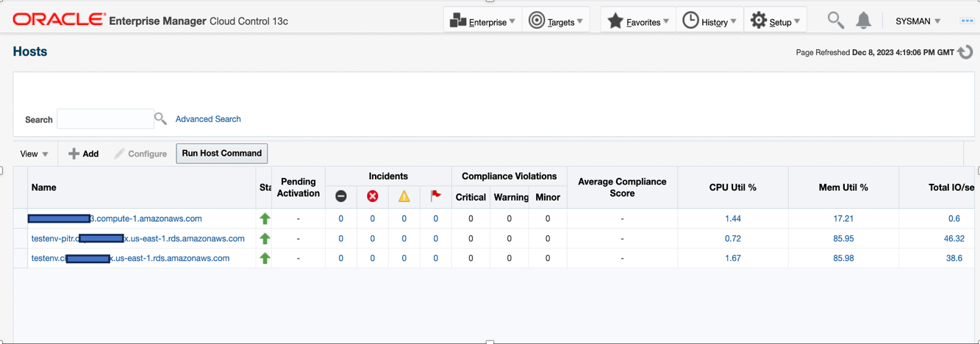Open the notifications bell

[864, 21]
